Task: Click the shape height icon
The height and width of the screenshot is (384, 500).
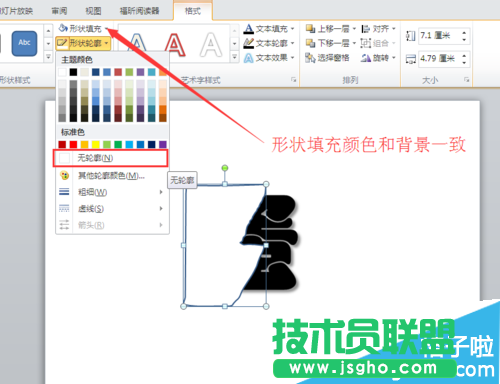Action: click(411, 36)
